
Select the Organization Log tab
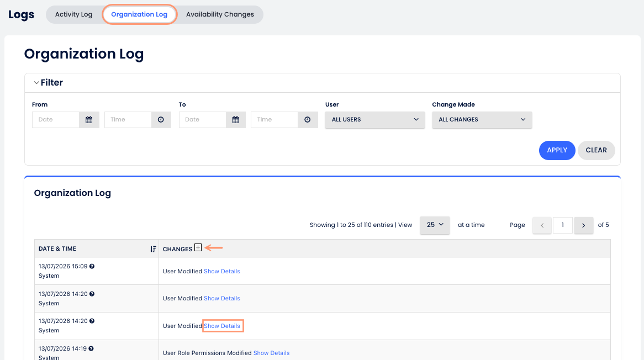tap(139, 14)
